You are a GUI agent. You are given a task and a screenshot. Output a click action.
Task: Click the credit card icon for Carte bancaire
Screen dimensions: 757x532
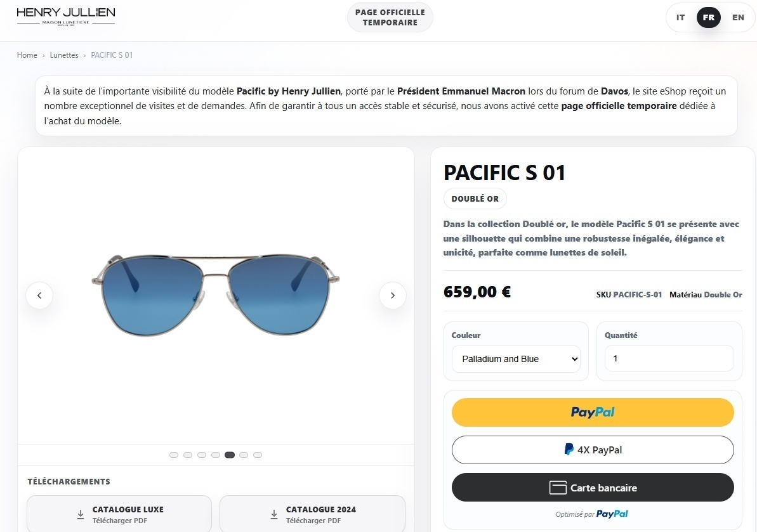click(558, 488)
